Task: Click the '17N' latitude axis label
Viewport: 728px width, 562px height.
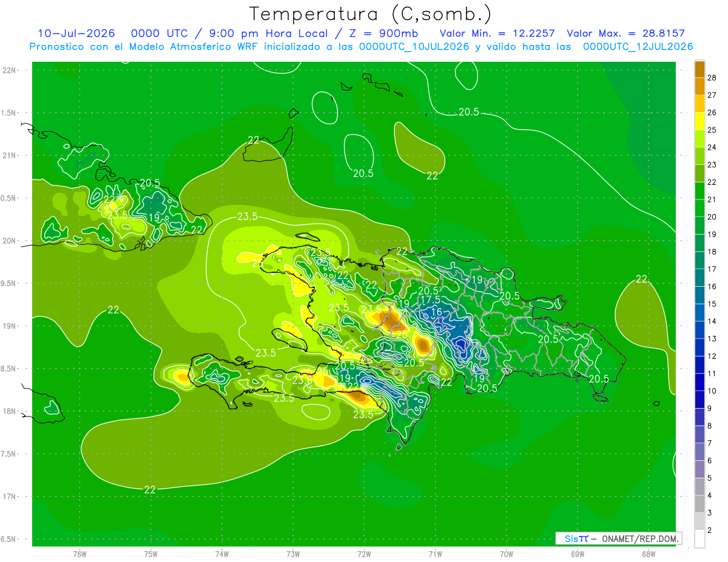Action: point(9,497)
